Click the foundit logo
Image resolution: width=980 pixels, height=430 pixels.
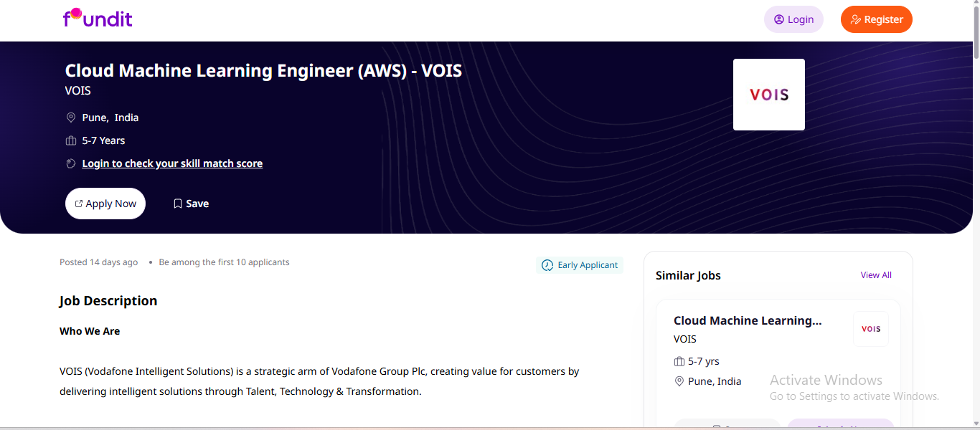pyautogui.click(x=98, y=18)
